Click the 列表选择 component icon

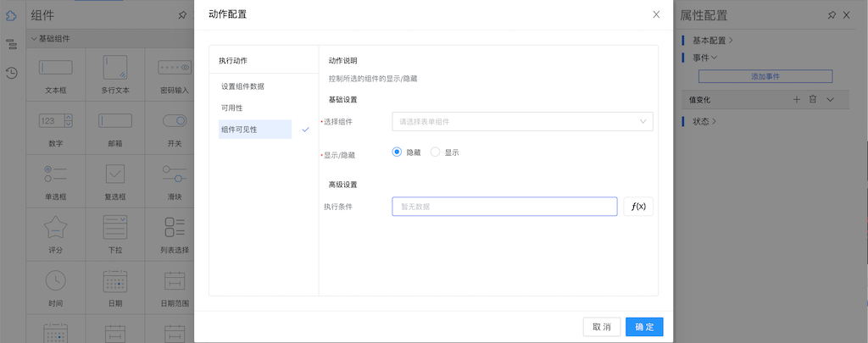(x=175, y=227)
